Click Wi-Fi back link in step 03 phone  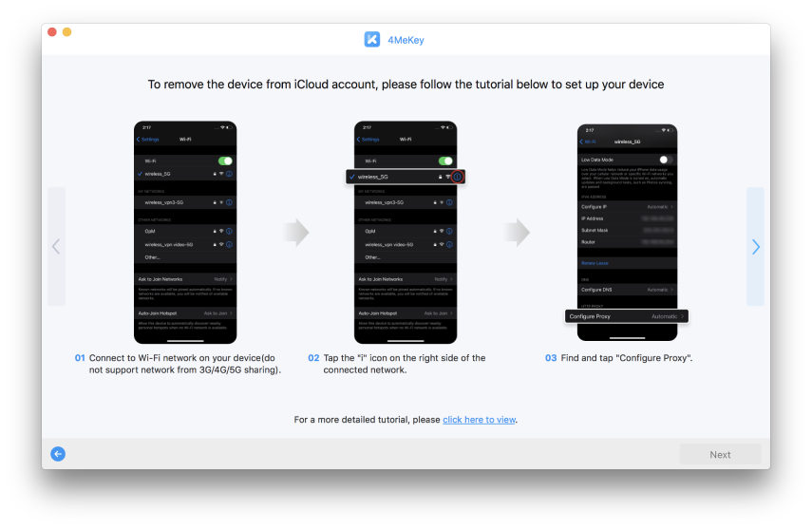click(590, 142)
